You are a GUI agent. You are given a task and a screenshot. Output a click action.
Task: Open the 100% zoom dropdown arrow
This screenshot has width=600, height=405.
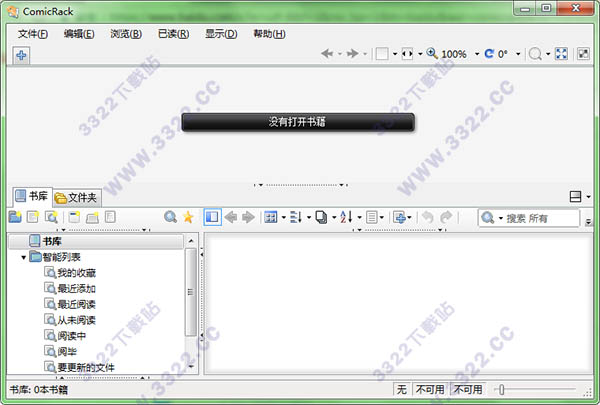point(477,54)
